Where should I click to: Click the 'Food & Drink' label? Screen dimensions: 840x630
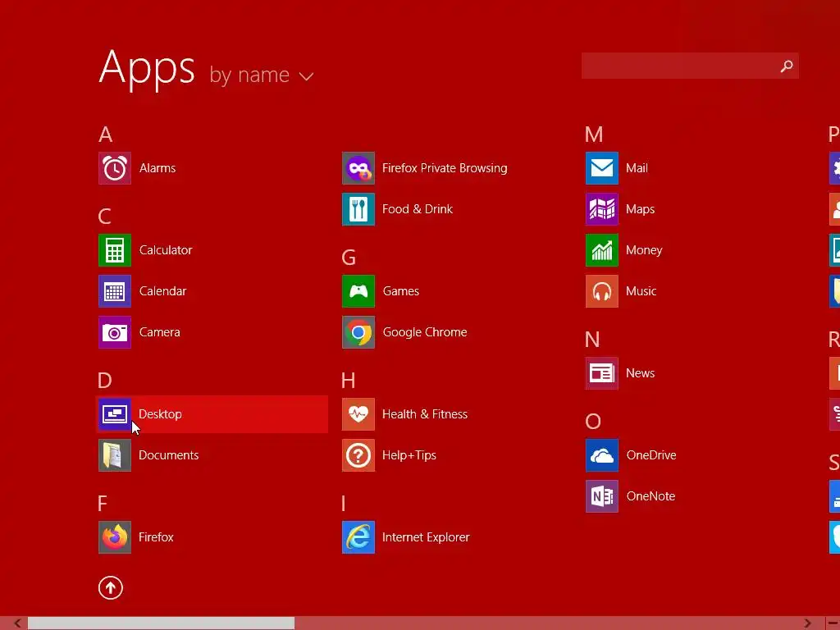(418, 209)
